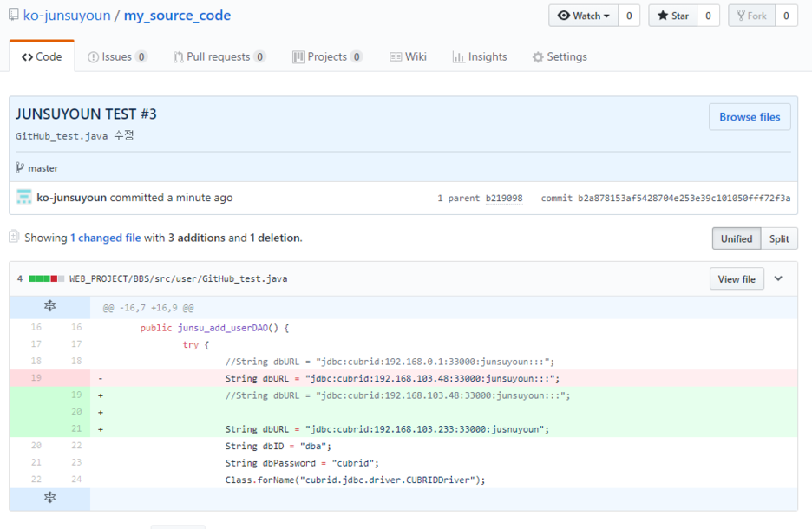
Task: Open the my_source_code repository link
Action: [x=177, y=15]
